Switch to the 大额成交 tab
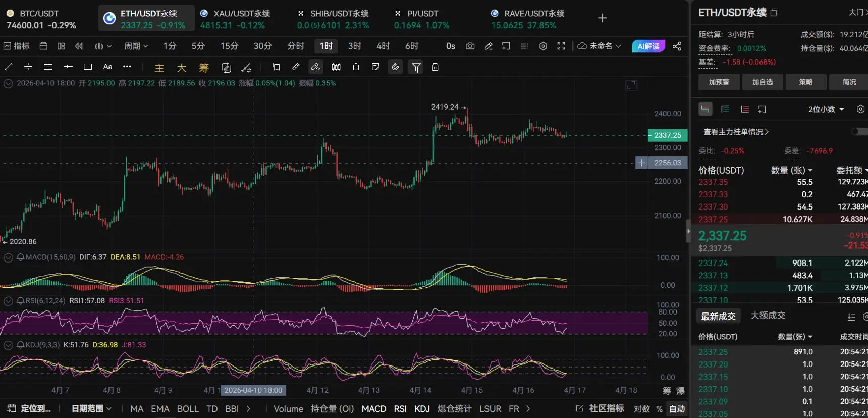 pos(768,316)
